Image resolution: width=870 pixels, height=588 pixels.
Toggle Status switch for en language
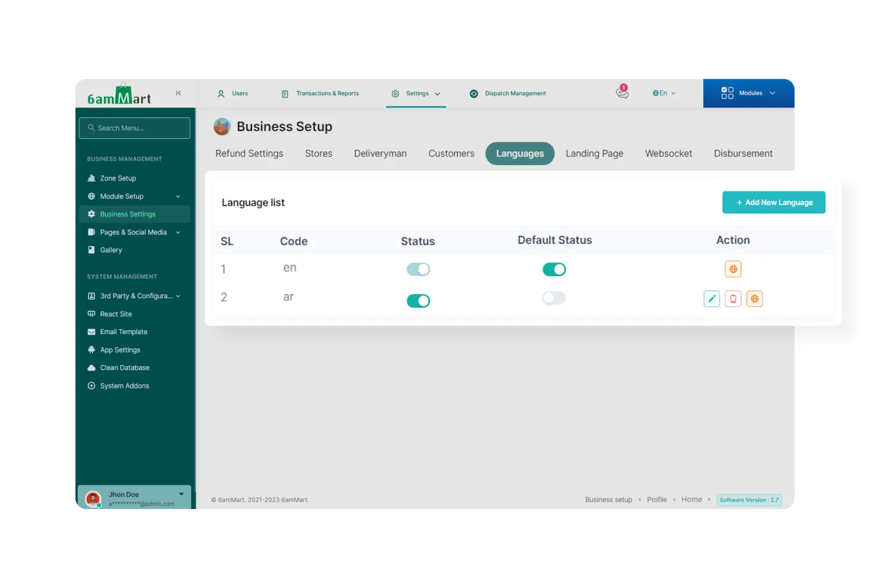coord(418,269)
